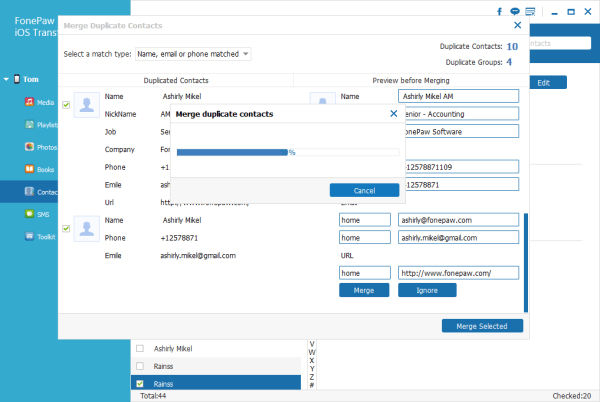Jump to letter V in alphabet index
The image size is (600, 402).
(x=312, y=344)
